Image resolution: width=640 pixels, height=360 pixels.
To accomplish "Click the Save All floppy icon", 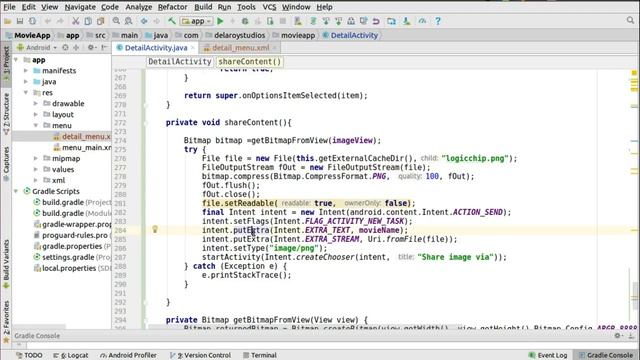I will tap(20, 21).
